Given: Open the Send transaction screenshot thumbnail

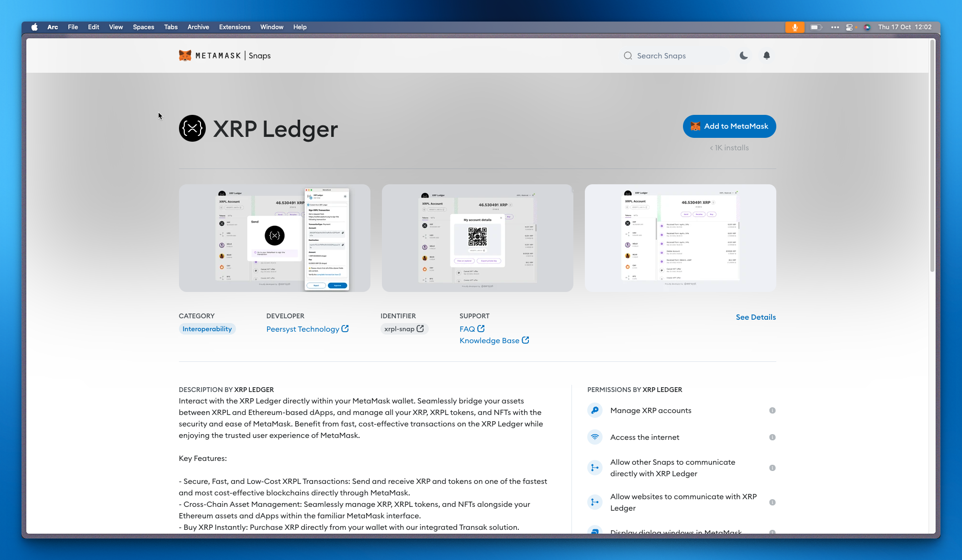Looking at the screenshot, I should coord(275,238).
